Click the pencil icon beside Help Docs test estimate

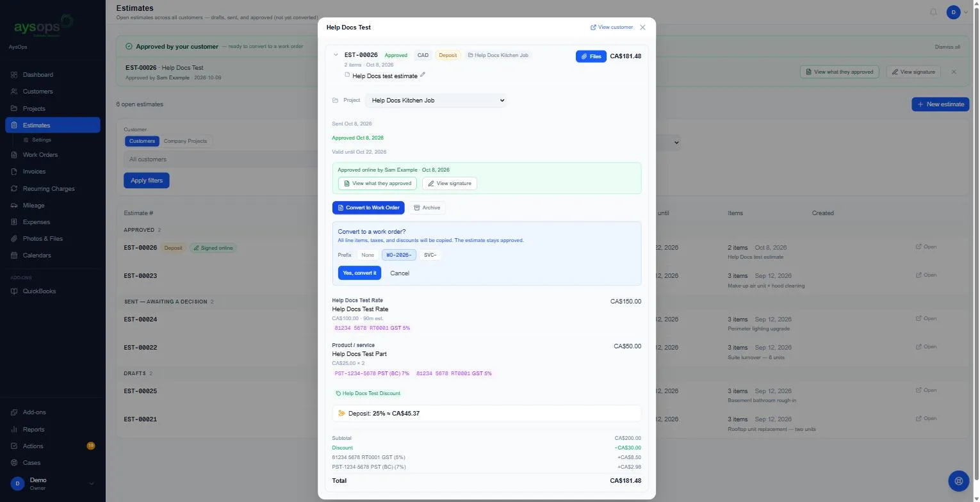[x=423, y=75]
